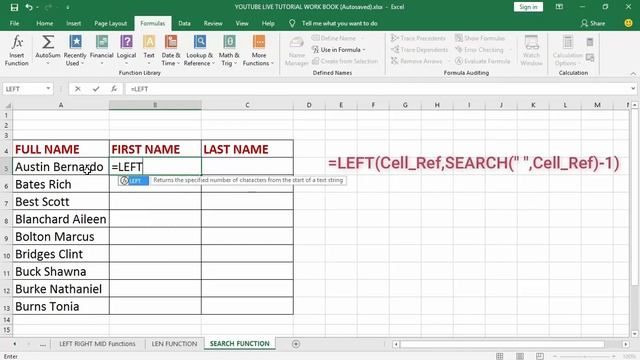Click the Undo arrow icon
The height and width of the screenshot is (360, 640).
point(29,7)
